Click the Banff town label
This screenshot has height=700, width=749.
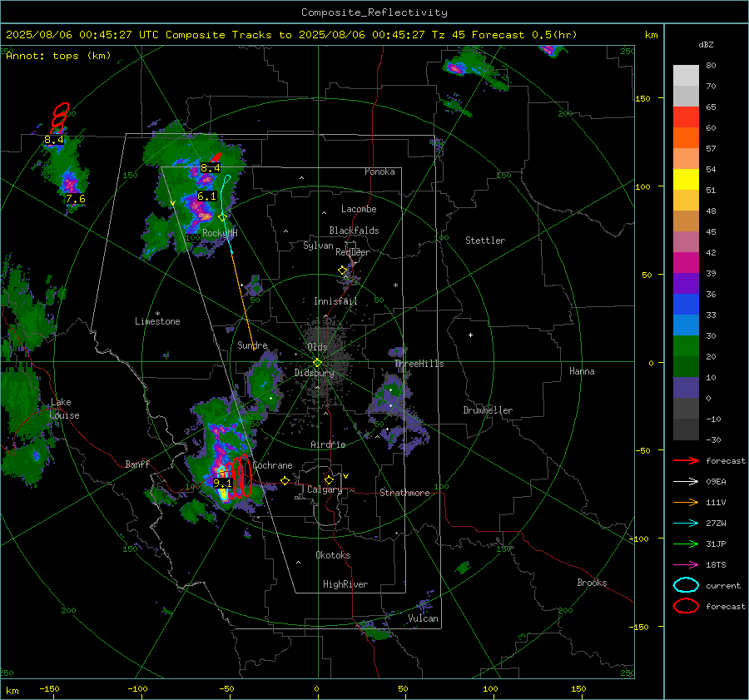(x=137, y=464)
